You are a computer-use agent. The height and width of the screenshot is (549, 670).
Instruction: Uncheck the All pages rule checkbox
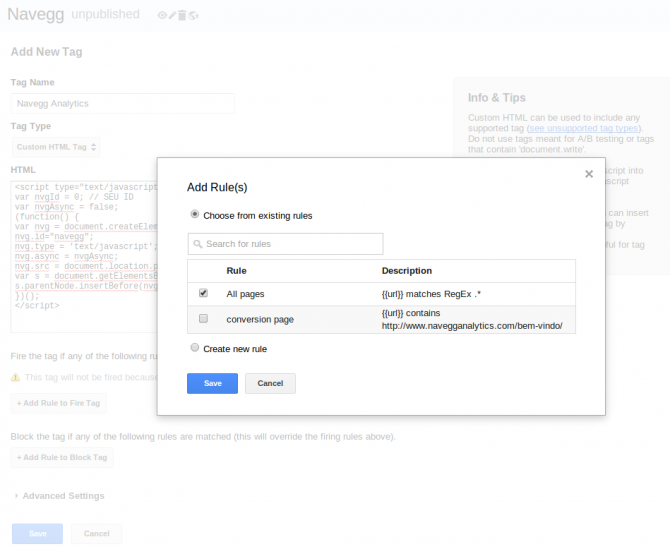click(x=203, y=293)
